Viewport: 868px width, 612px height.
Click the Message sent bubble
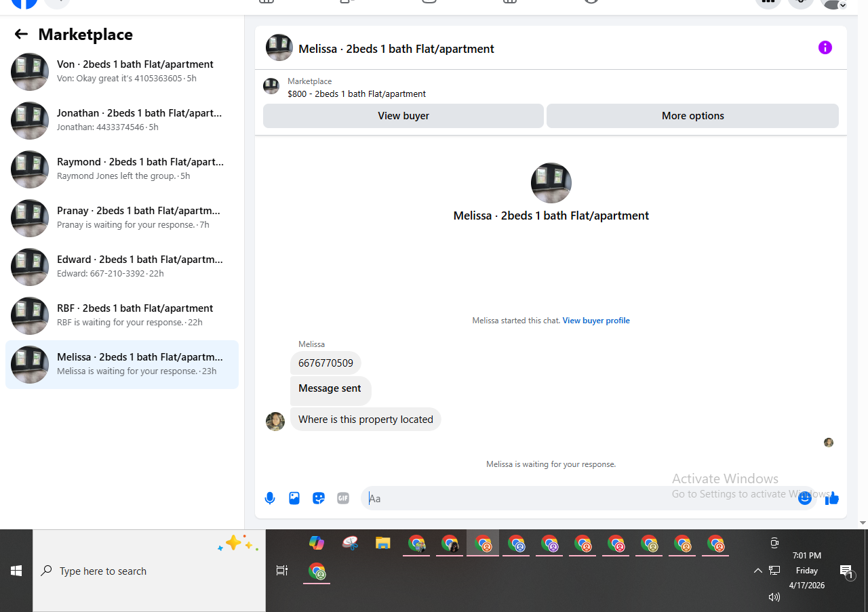[x=330, y=391]
